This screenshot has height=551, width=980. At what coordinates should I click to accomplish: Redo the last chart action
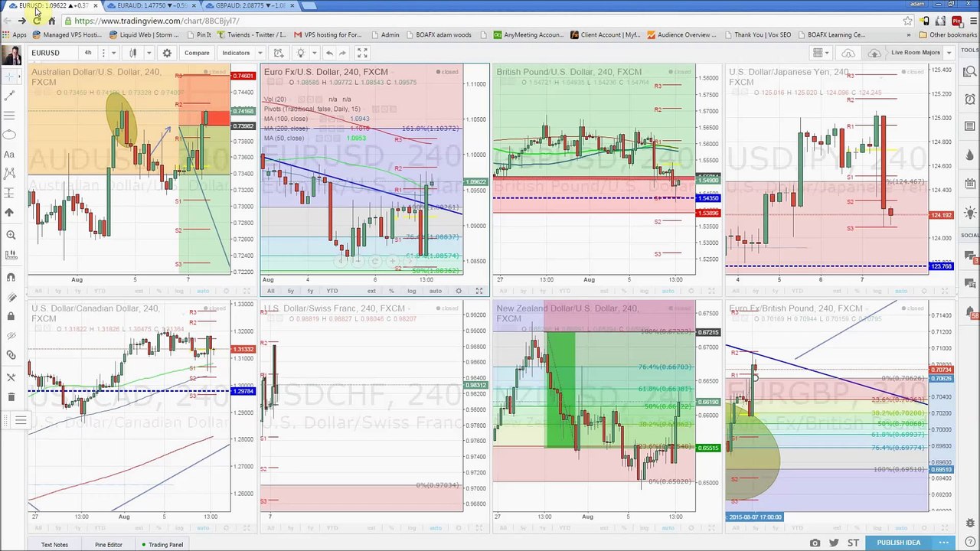[x=343, y=53]
